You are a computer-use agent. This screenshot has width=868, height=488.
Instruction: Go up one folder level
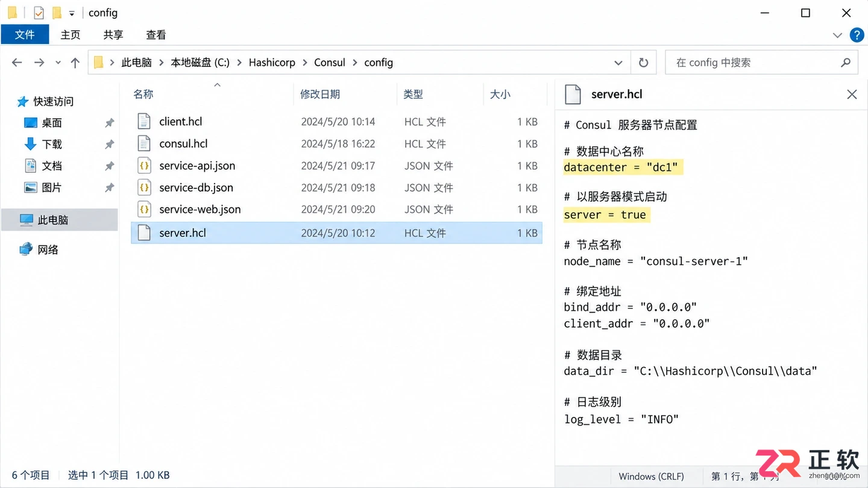(x=75, y=63)
